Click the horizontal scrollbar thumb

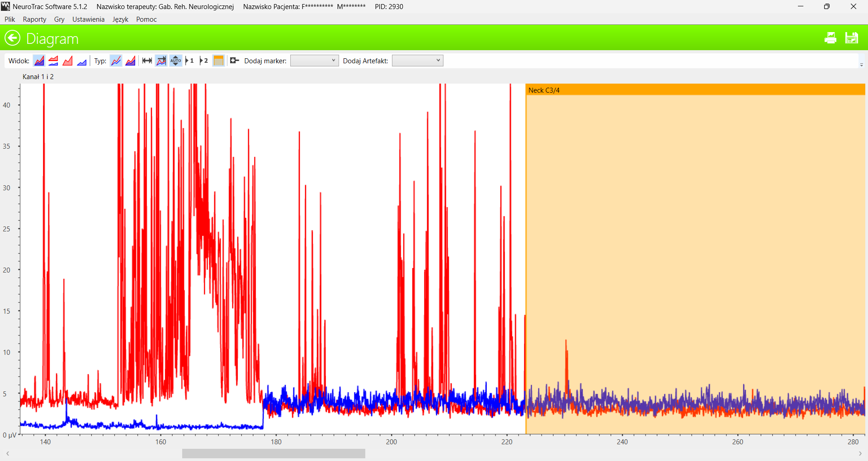pos(274,453)
